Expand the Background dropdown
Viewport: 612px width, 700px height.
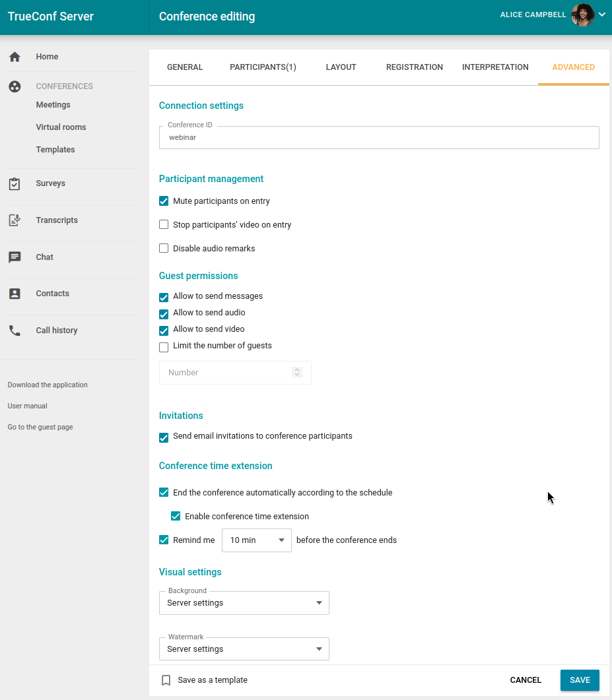tap(244, 603)
